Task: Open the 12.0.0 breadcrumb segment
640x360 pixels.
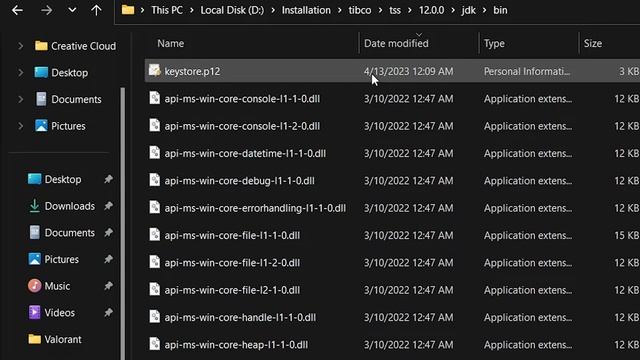Action: click(431, 10)
